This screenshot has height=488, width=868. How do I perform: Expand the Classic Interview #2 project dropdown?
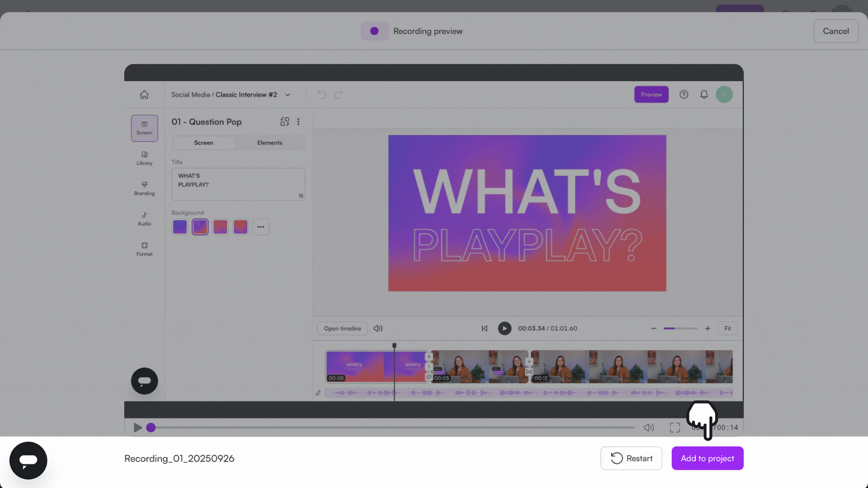click(x=288, y=95)
